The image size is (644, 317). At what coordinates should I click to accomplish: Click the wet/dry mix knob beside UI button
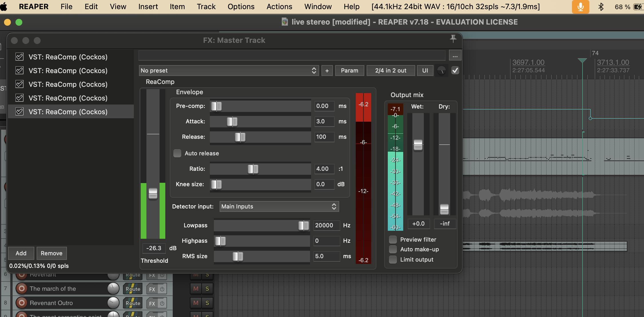point(442,71)
